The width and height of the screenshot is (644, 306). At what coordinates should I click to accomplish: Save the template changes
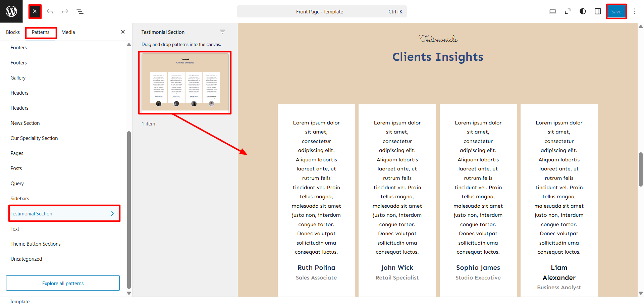pos(616,11)
